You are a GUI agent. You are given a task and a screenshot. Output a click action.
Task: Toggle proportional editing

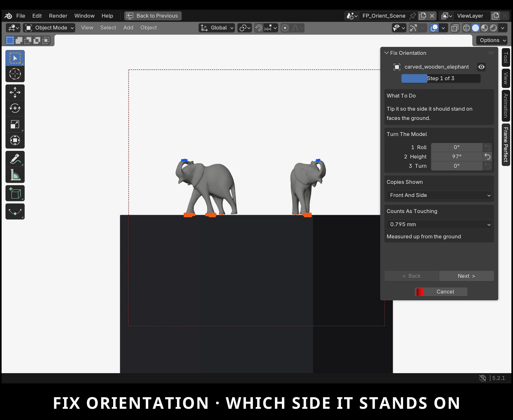285,28
